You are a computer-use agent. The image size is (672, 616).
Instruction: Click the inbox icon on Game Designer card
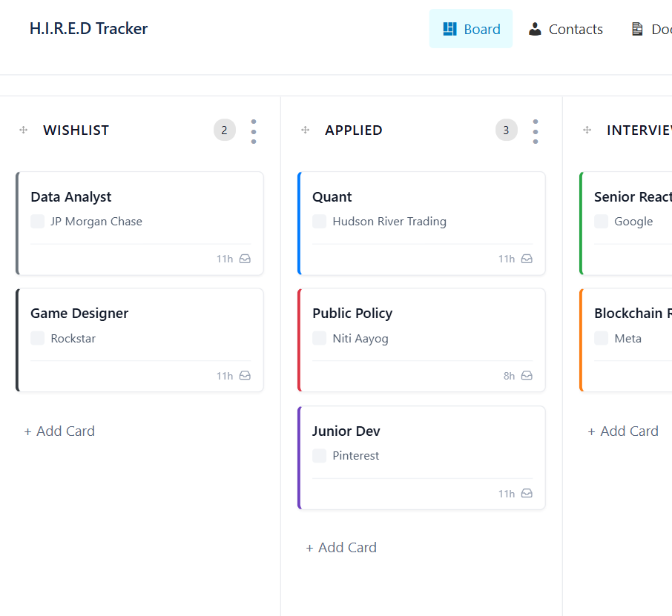(x=245, y=376)
